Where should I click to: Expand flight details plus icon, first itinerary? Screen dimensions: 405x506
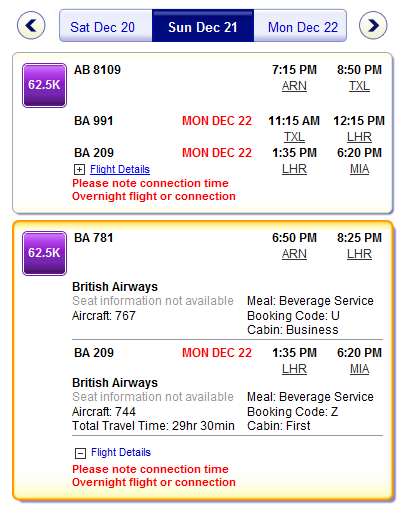click(79, 170)
